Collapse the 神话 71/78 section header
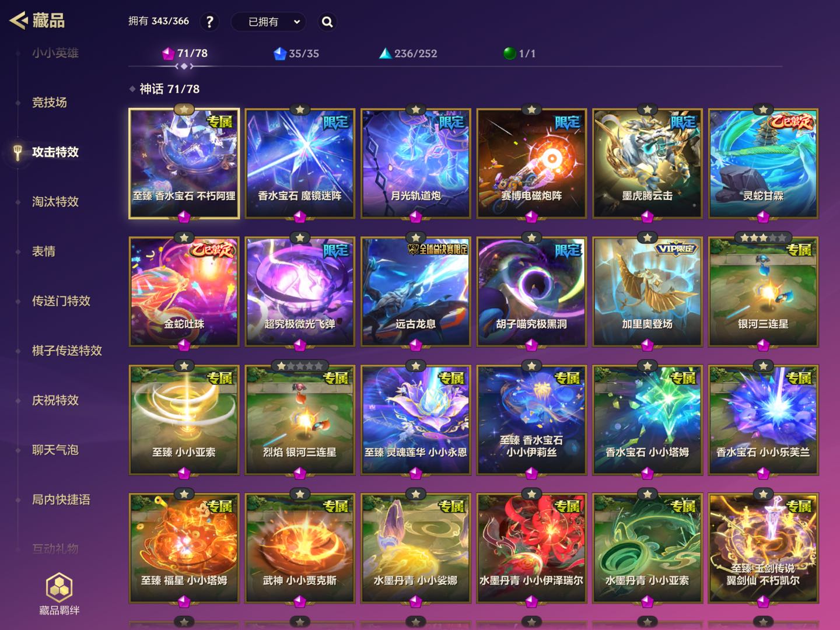This screenshot has width=840, height=630. pos(164,89)
